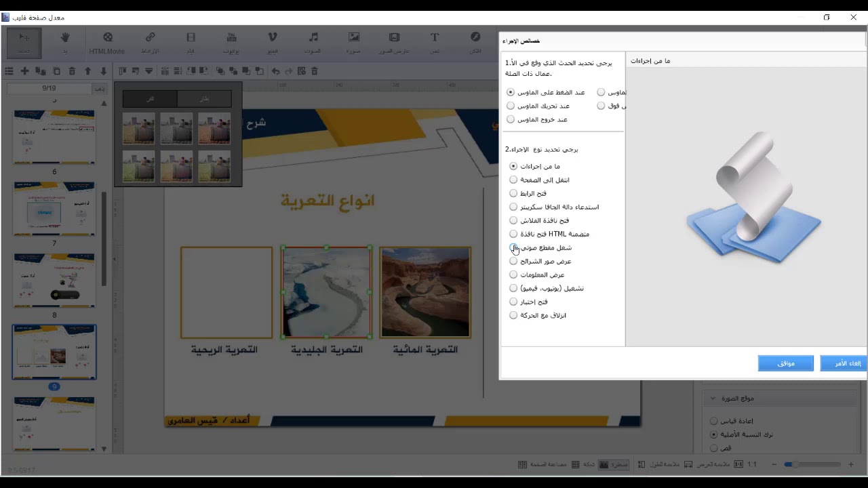Undo the last edit in the editor toolbar
This screenshot has width=868, height=488.
coord(275,71)
